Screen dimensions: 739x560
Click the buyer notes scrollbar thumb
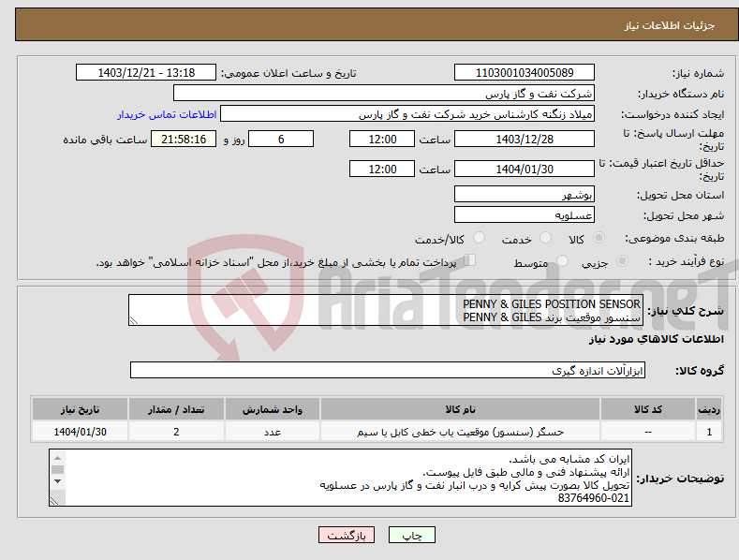click(x=57, y=469)
